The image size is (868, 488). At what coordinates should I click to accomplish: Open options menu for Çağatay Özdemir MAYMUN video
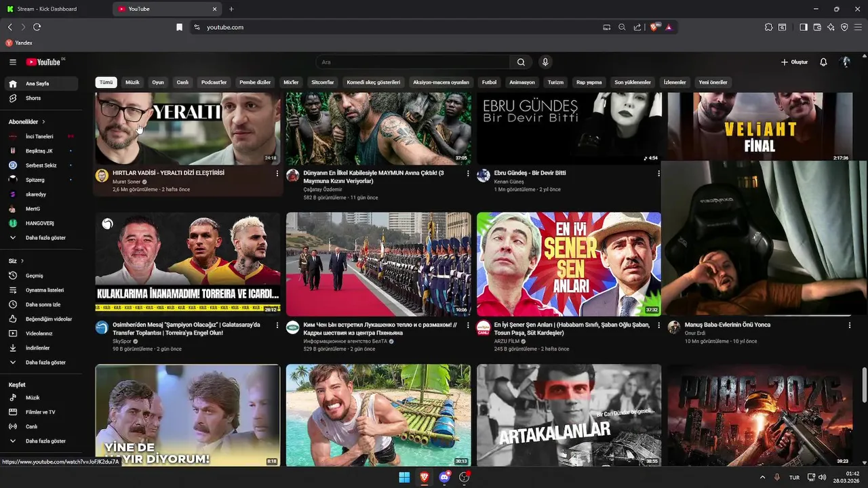click(x=467, y=174)
